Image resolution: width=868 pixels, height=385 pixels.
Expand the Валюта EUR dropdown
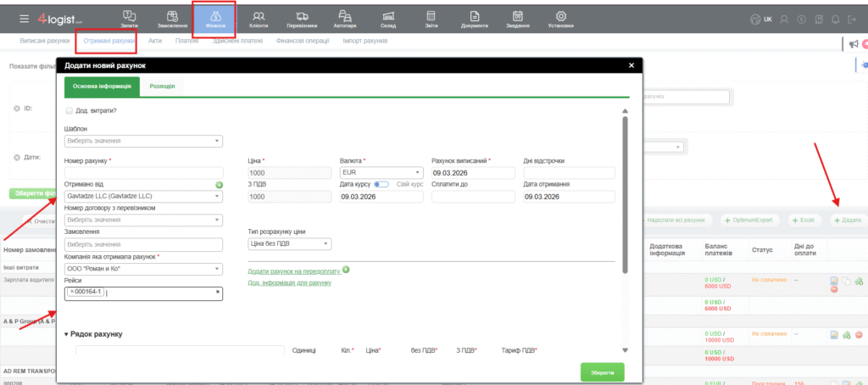pos(381,172)
